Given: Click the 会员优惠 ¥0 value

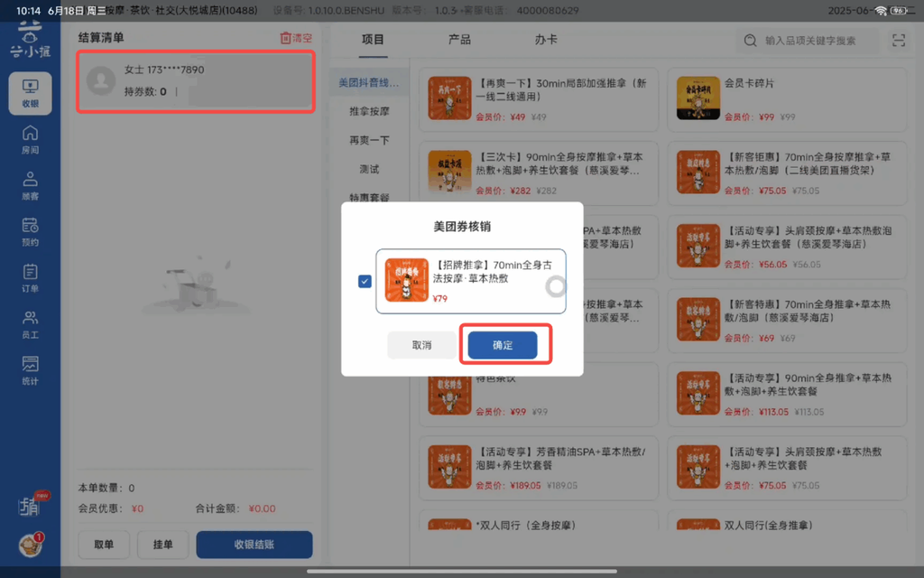Looking at the screenshot, I should click(x=137, y=508).
